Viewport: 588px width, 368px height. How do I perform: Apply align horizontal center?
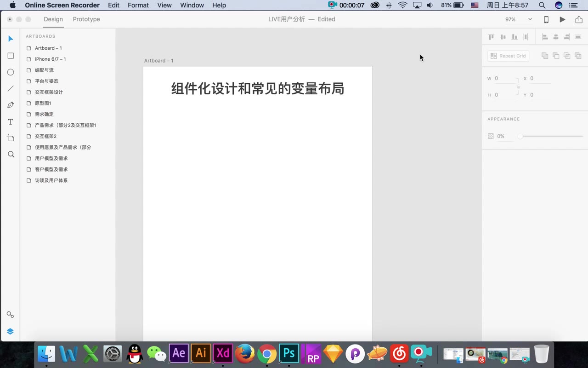[x=556, y=36]
